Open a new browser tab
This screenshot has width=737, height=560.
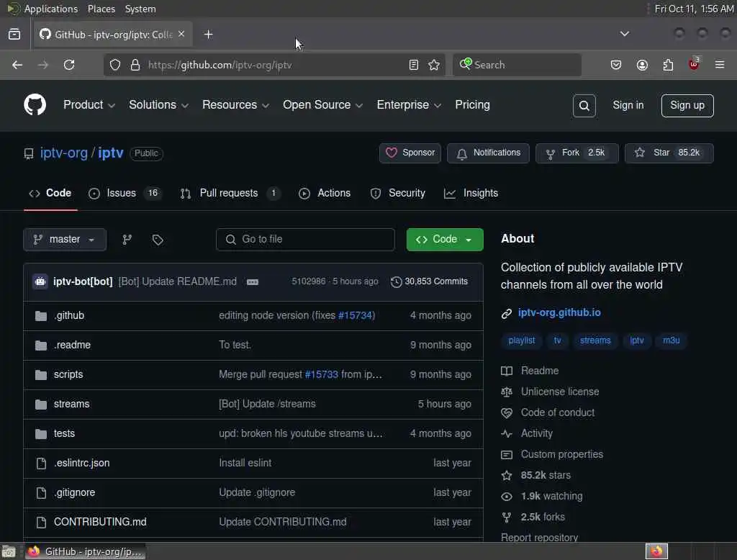tap(208, 35)
